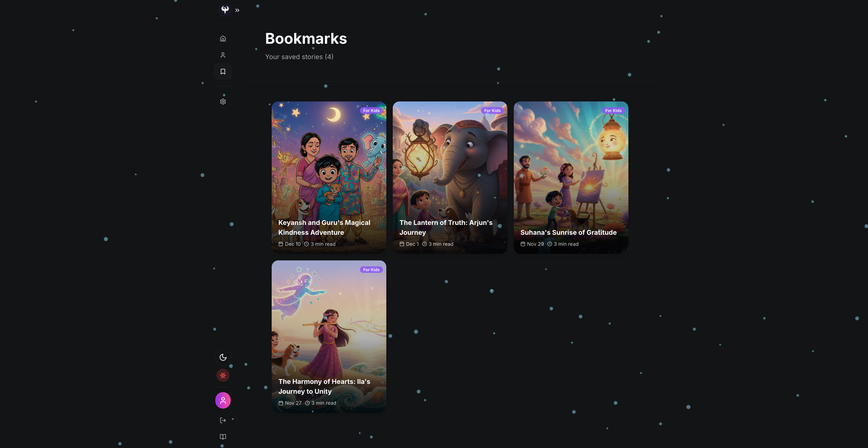This screenshot has width=868, height=448.
Task: Open the book icon at sidebar bottom
Action: (x=223, y=437)
